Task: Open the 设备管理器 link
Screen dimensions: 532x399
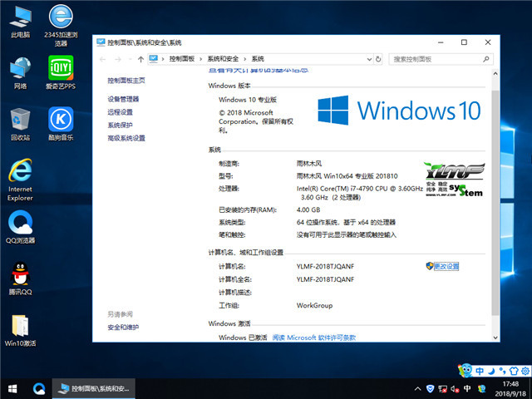Action: [x=123, y=99]
